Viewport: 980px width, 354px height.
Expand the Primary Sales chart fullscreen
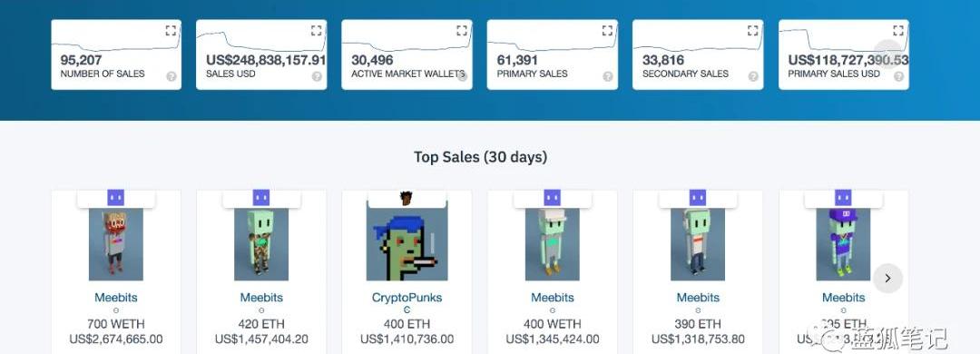[x=607, y=31]
